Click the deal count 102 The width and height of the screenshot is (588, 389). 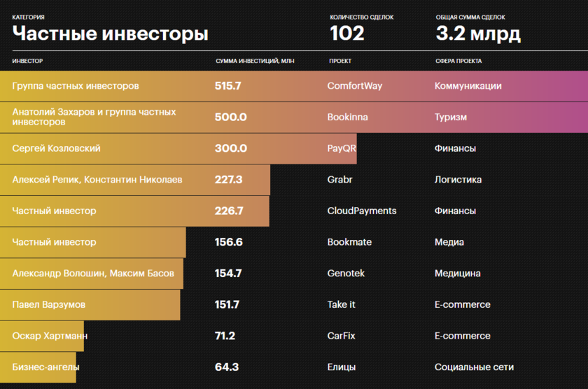tap(347, 33)
